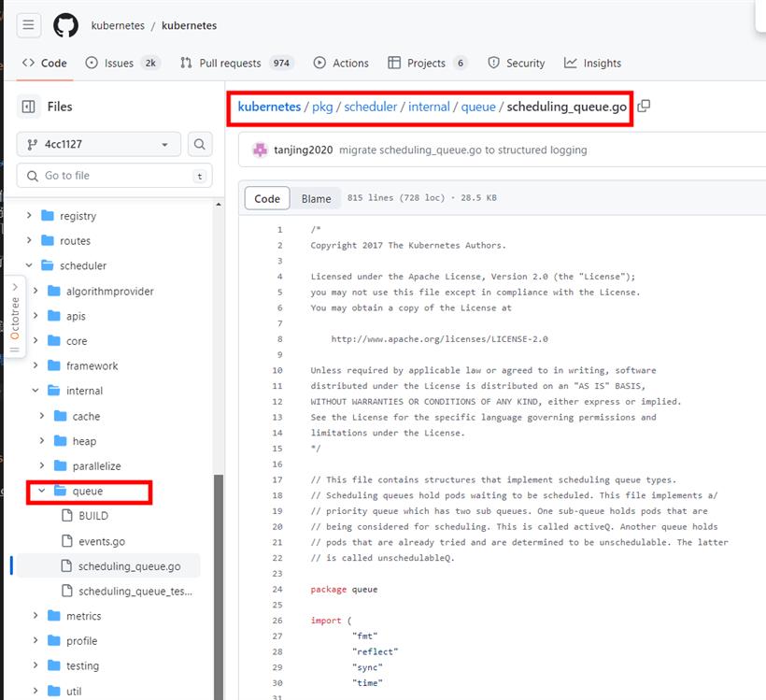This screenshot has height=700, width=766.
Task: Click the search files magnifier button
Action: click(199, 144)
